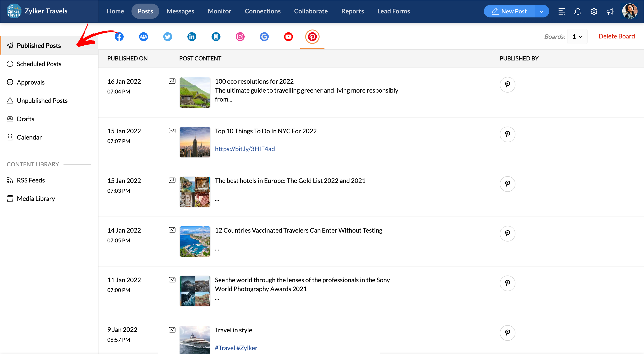The image size is (644, 354).
Task: Open the bit.ly link in NYC post
Action: [245, 149]
